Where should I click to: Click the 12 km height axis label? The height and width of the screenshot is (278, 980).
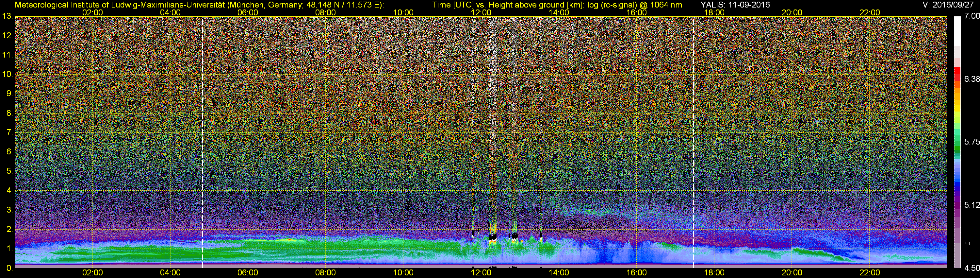7,36
